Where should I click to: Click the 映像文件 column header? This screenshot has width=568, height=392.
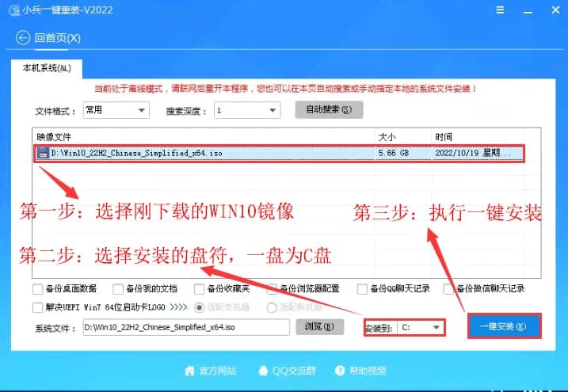(x=54, y=137)
